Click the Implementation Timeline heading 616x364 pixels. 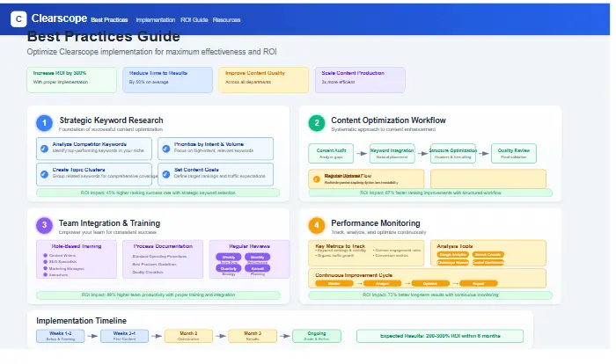tap(81, 320)
